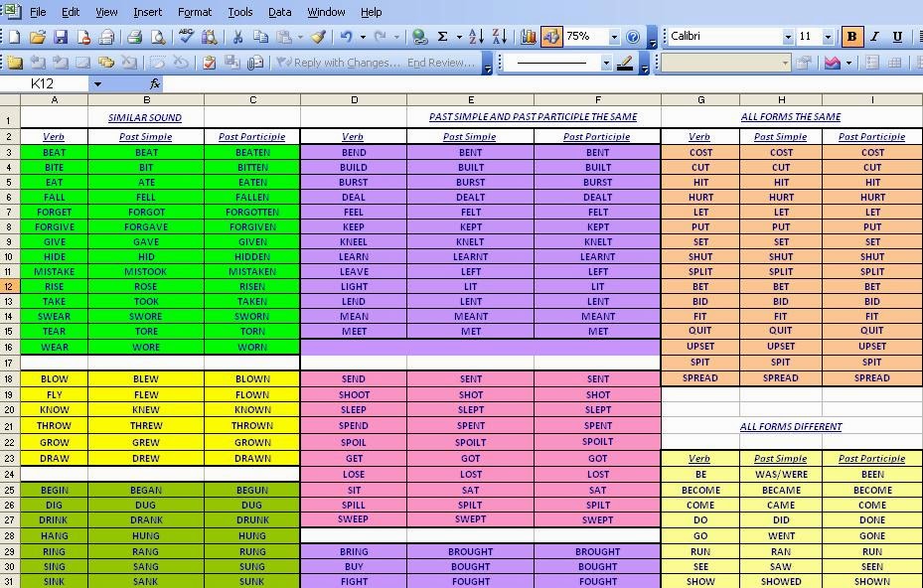Select column D header
This screenshot has width=923, height=588.
[x=354, y=100]
